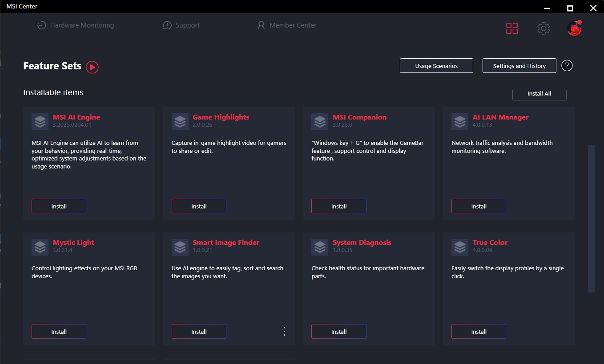Click the MSI Companion title
604x364 pixels.
tap(360, 117)
